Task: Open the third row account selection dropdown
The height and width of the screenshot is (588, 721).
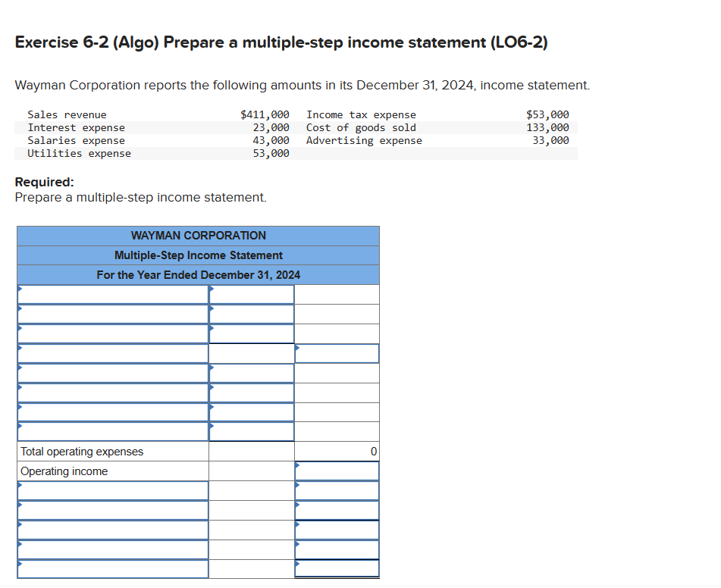Action: click(x=112, y=333)
